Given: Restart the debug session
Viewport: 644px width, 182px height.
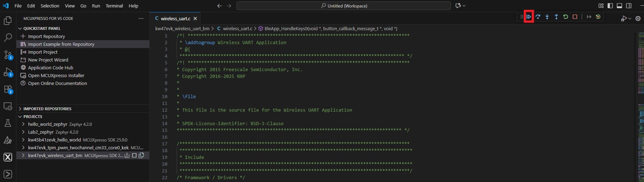Looking at the screenshot, I should (x=566, y=17).
